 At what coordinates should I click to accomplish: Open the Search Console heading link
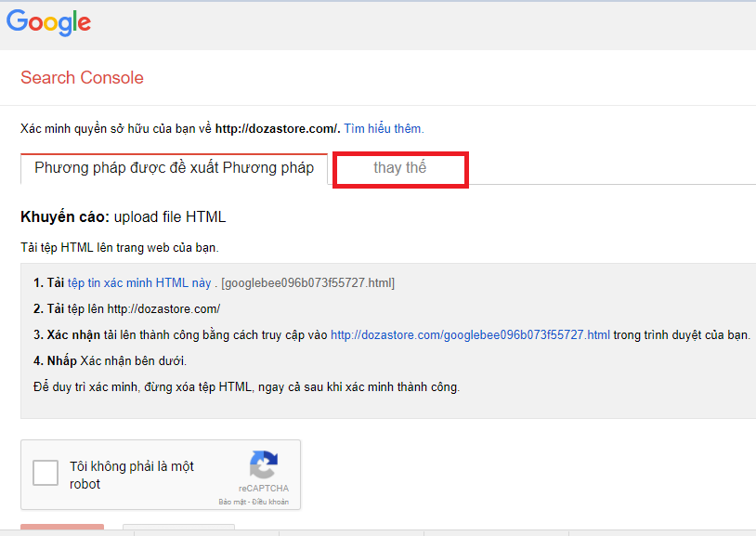pos(82,78)
